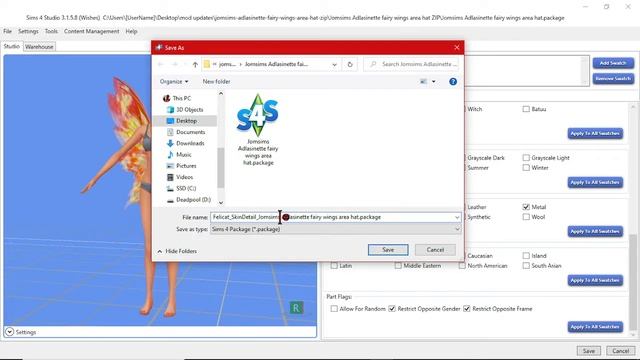Open the dialog Help question-mark icon
The height and width of the screenshot is (360, 640).
click(453, 82)
